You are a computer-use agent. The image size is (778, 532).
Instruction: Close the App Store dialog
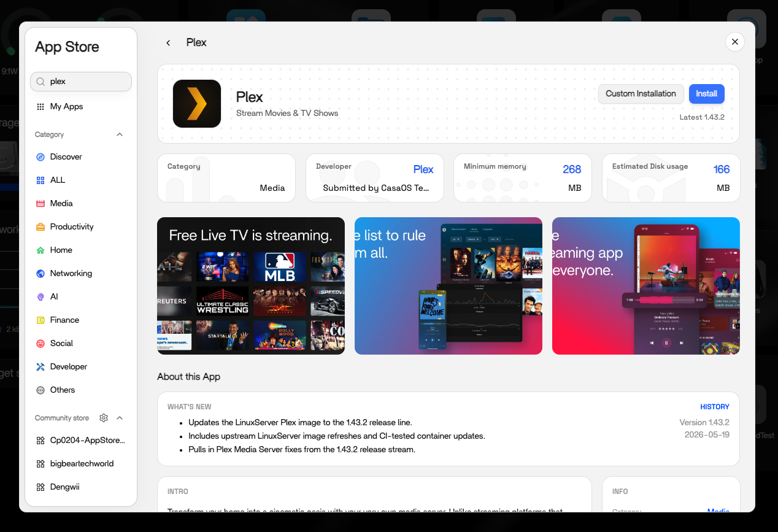735,42
